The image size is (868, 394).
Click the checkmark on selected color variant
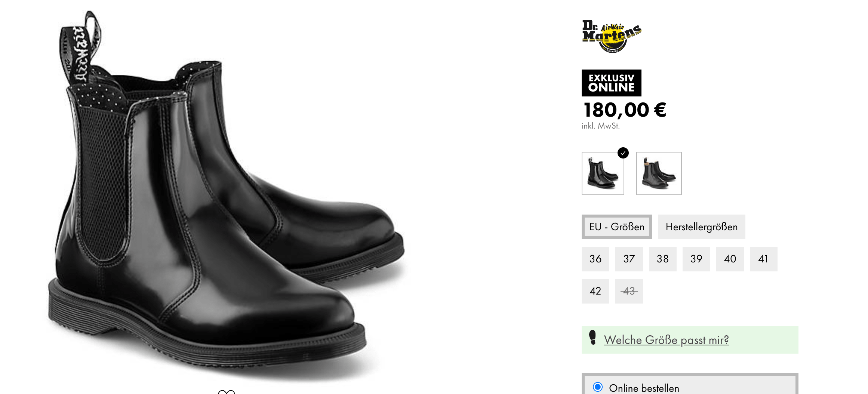[x=623, y=153]
